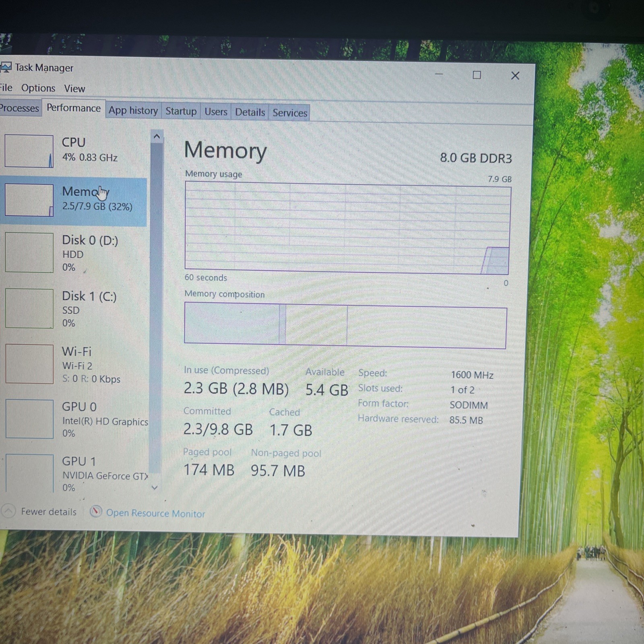
Task: Select the Performance tab
Action: click(74, 108)
